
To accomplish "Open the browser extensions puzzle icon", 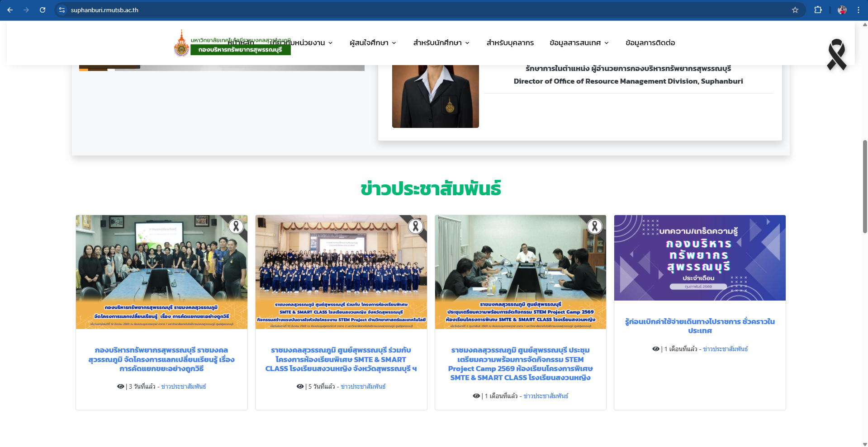I will click(x=818, y=10).
